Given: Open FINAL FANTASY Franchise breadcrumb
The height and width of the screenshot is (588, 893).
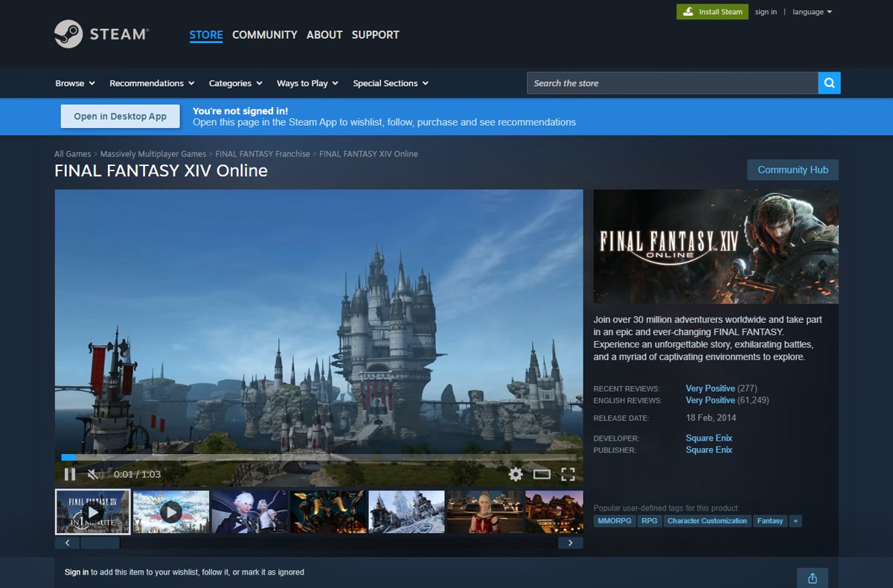Looking at the screenshot, I should point(263,154).
